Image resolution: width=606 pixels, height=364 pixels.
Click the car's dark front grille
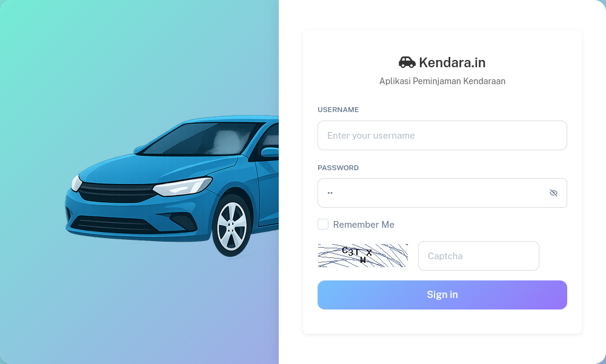118,193
